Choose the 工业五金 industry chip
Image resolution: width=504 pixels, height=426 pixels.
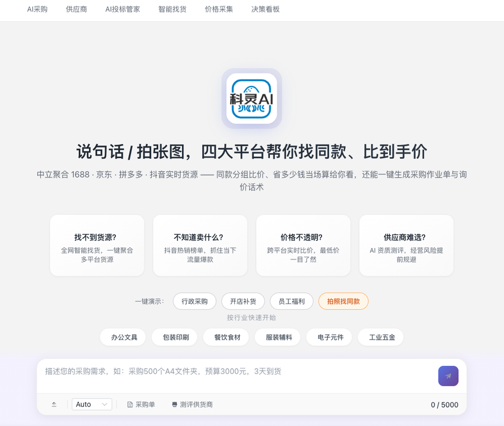tap(382, 337)
